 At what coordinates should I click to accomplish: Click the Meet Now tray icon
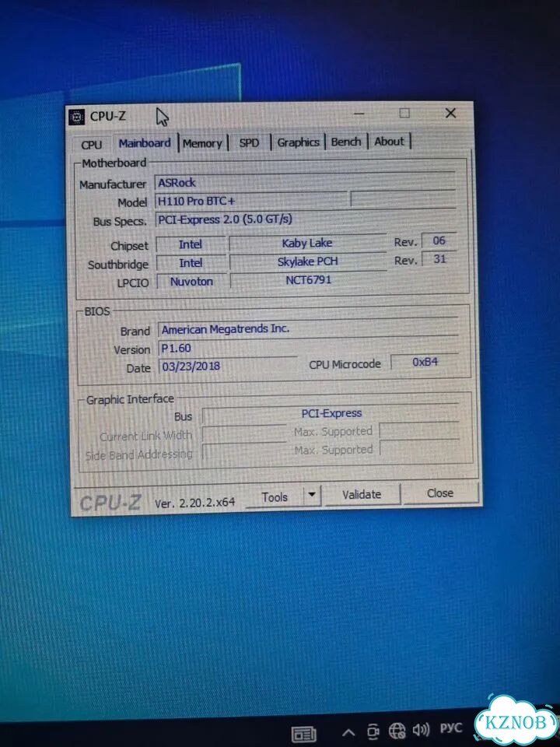(x=373, y=731)
